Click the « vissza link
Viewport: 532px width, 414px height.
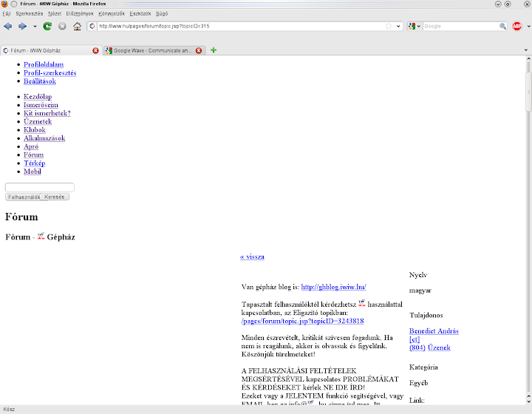[x=252, y=257]
